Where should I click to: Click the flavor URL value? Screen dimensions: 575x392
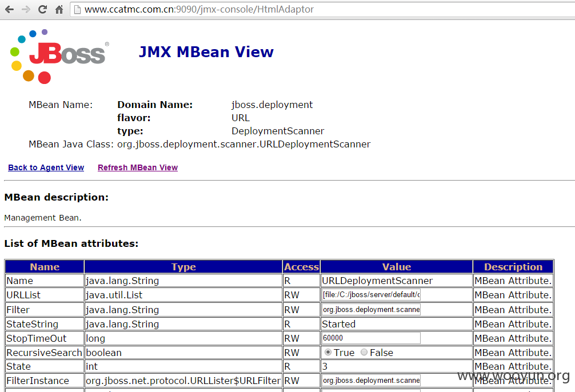point(241,118)
